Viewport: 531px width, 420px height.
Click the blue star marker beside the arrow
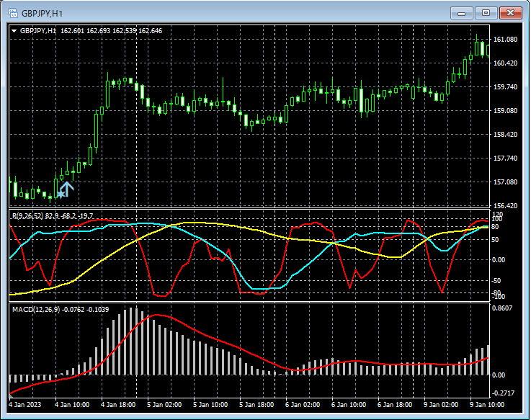tap(59, 195)
